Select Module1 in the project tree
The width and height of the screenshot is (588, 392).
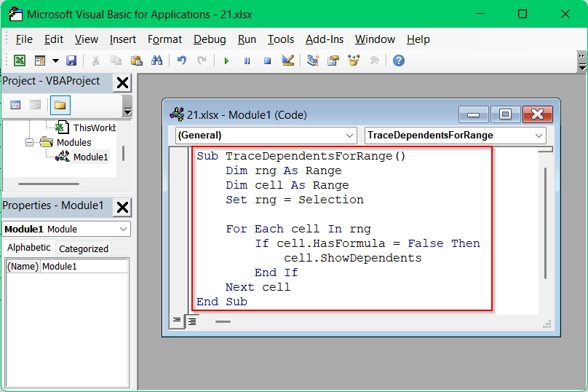90,157
